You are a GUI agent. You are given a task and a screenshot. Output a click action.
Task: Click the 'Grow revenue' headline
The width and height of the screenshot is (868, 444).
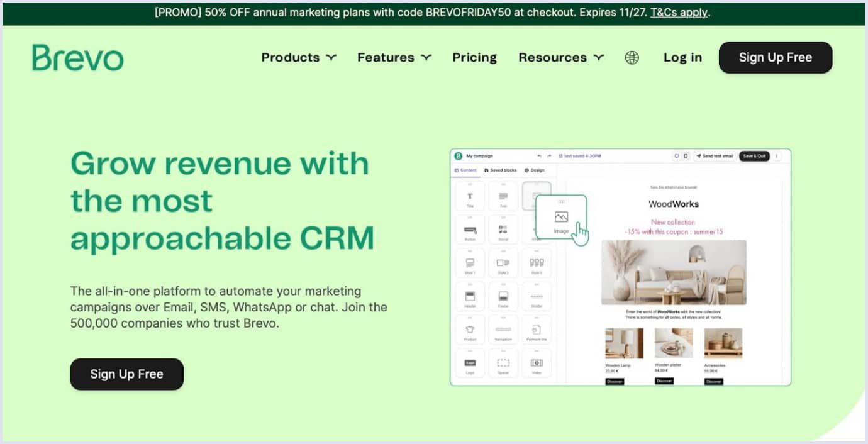click(222, 201)
